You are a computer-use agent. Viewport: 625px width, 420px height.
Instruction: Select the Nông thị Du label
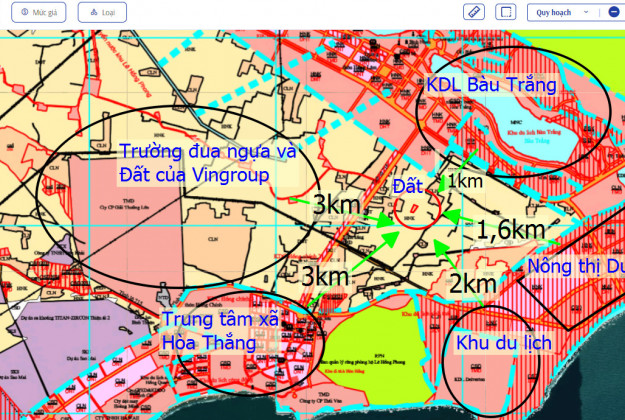click(574, 266)
